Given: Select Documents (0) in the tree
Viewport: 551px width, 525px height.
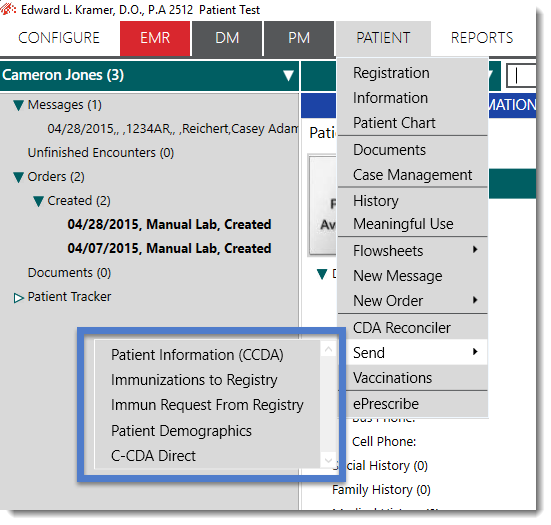Looking at the screenshot, I should tap(69, 273).
